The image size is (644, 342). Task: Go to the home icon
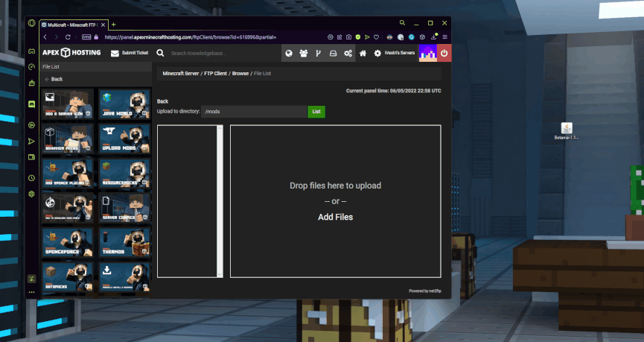(363, 53)
